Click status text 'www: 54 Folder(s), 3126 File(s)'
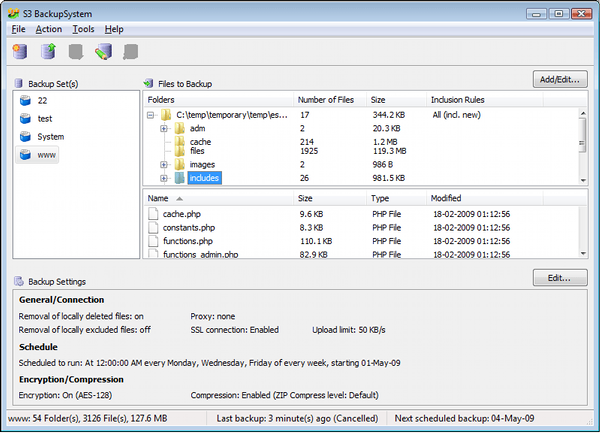 pos(68,418)
